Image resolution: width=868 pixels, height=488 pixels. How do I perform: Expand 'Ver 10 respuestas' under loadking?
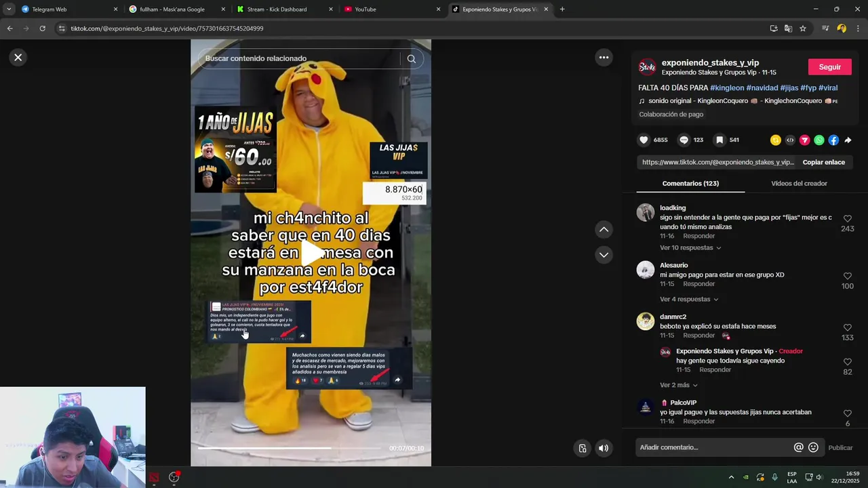pyautogui.click(x=690, y=248)
